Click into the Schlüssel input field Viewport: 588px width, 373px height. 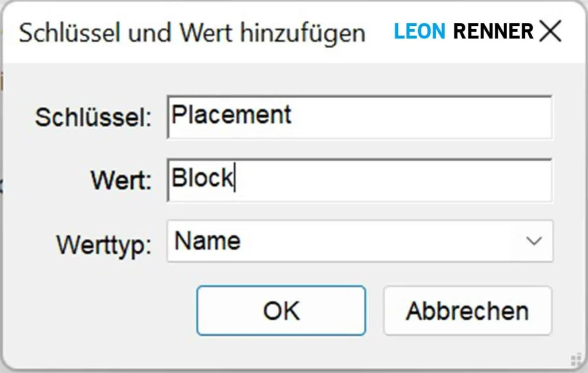[x=402, y=118]
